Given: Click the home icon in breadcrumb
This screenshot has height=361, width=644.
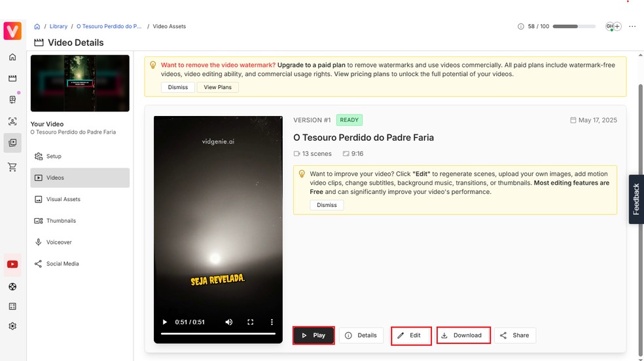Looking at the screenshot, I should [x=37, y=26].
